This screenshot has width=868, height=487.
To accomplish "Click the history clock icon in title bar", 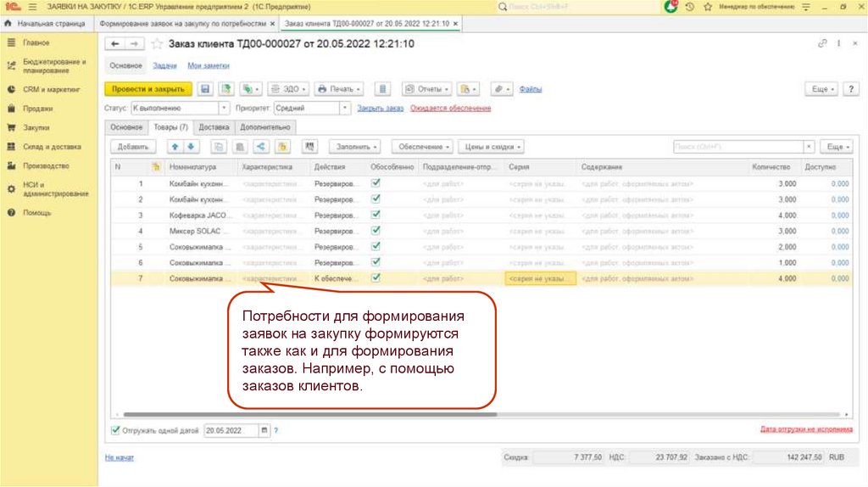I will tap(690, 7).
